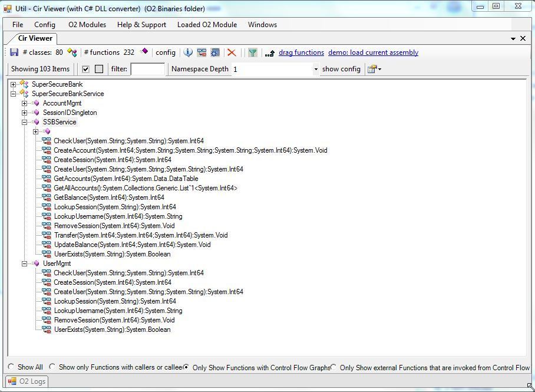535x392 pixels.
Task: Click the purple diamond icon after functions count
Action: point(144,52)
